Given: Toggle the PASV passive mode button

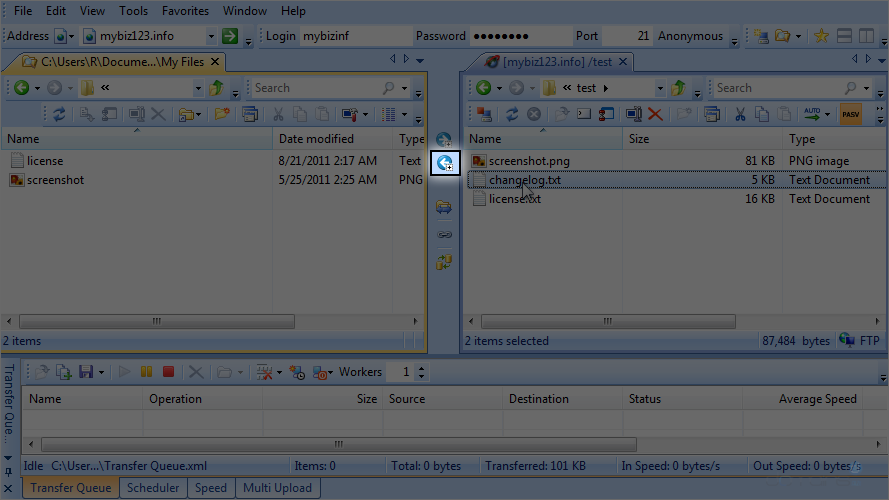Looking at the screenshot, I should (851, 115).
